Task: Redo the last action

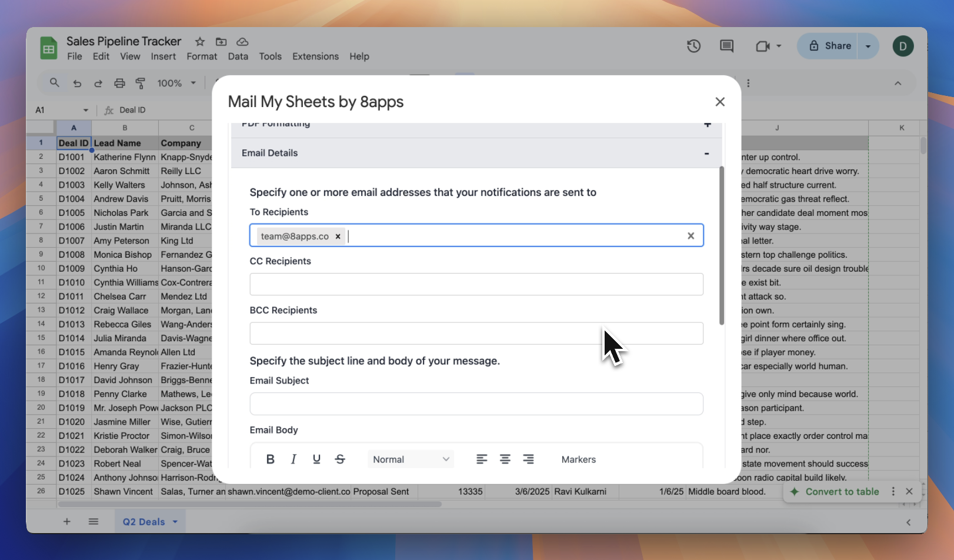Action: [98, 84]
